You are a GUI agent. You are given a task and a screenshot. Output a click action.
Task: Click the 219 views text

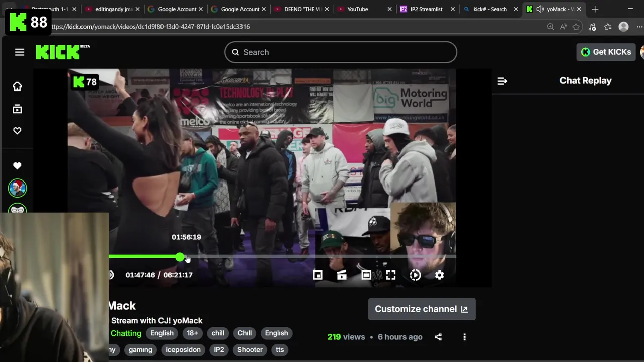click(346, 337)
